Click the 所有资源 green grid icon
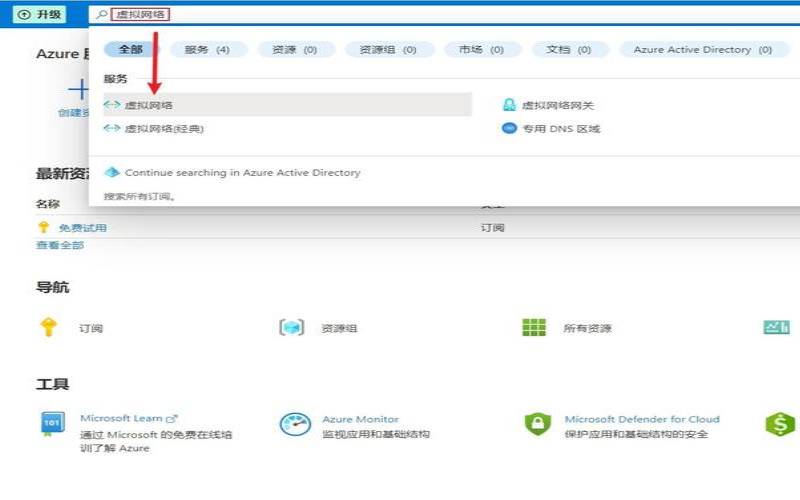 click(x=534, y=327)
